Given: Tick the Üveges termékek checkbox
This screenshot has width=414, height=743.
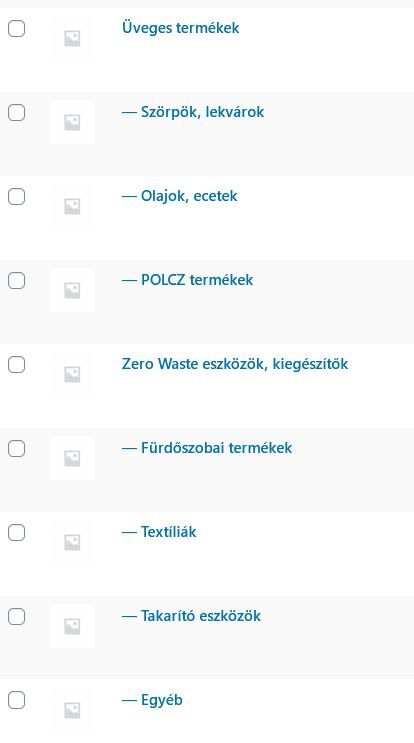Looking at the screenshot, I should tap(17, 29).
